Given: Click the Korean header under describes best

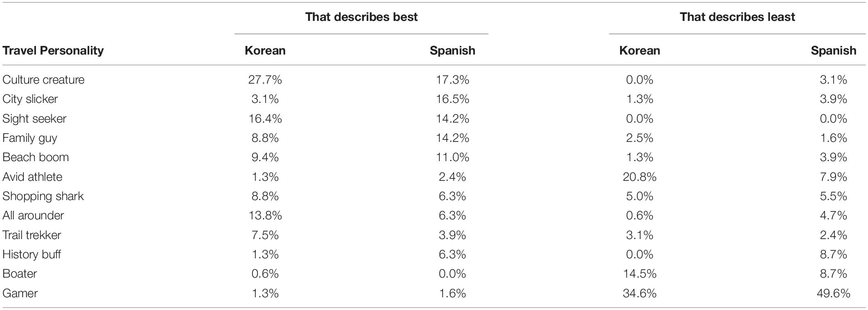Looking at the screenshot, I should [x=265, y=50].
